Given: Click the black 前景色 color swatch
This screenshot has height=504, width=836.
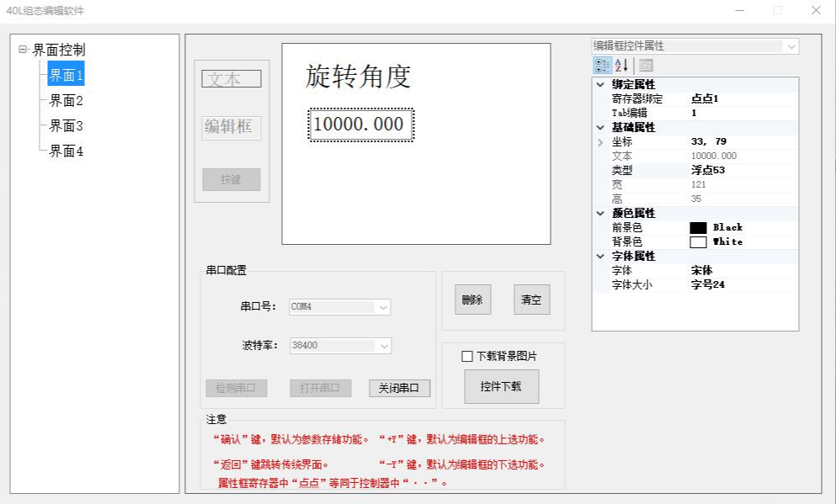Looking at the screenshot, I should click(x=698, y=228).
